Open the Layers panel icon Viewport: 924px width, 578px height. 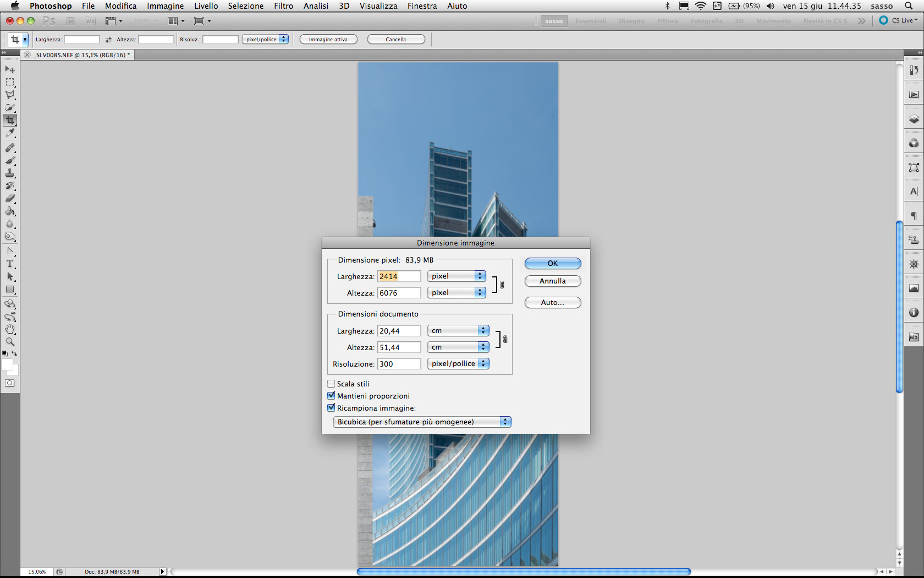click(x=914, y=119)
